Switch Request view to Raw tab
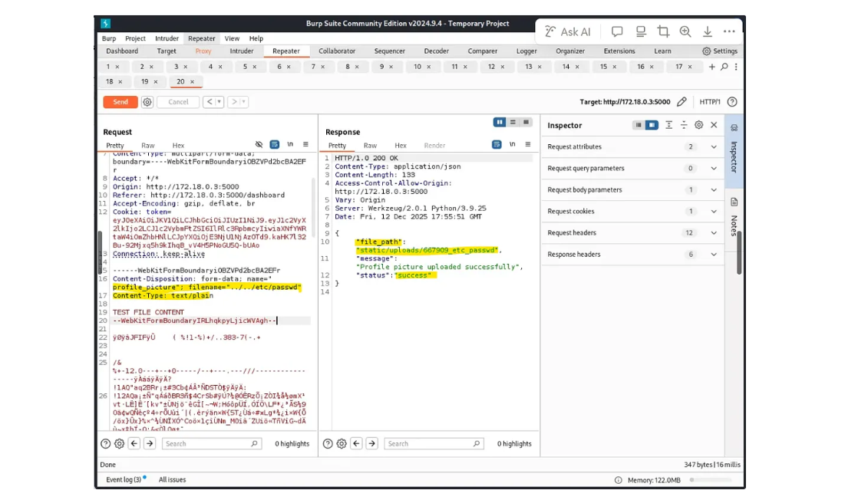The height and width of the screenshot is (500, 868). tap(148, 146)
